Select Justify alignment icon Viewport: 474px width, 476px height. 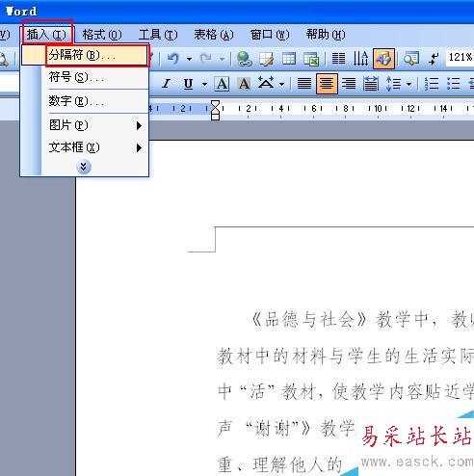click(x=304, y=84)
